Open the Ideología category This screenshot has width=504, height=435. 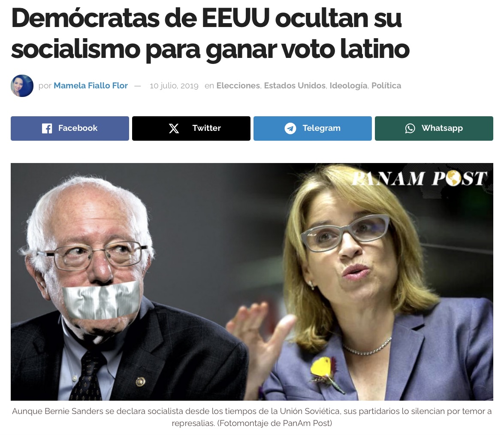[x=348, y=85]
